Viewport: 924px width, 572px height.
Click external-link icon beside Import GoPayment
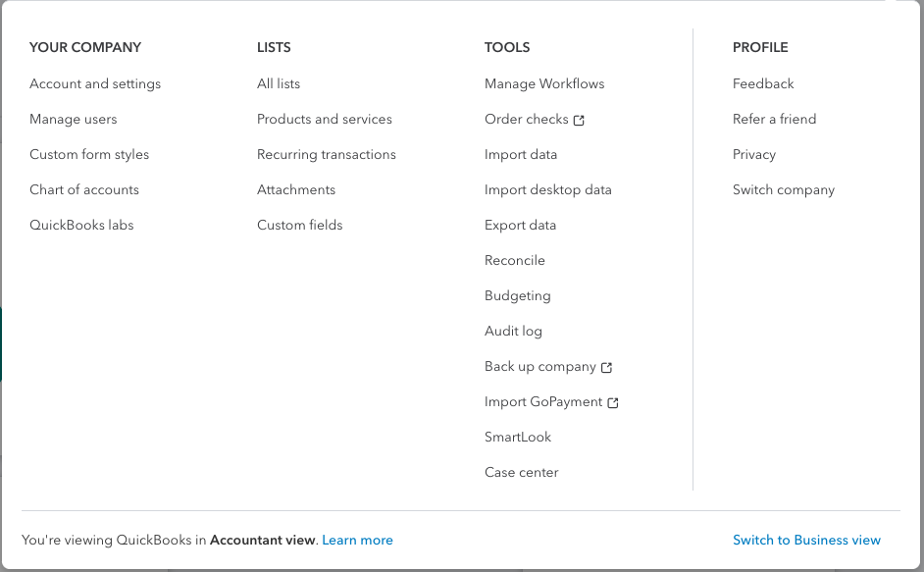coord(613,402)
